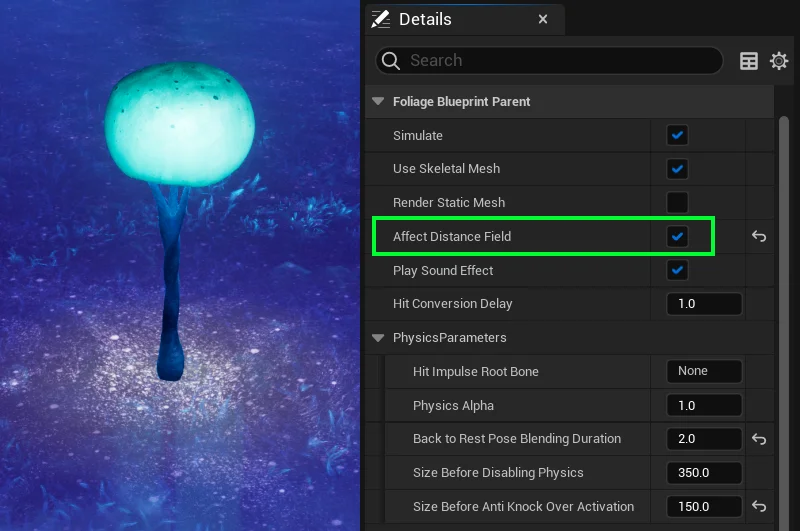Click the Details panel pencil icon
800x531 pixels.
[x=380, y=19]
